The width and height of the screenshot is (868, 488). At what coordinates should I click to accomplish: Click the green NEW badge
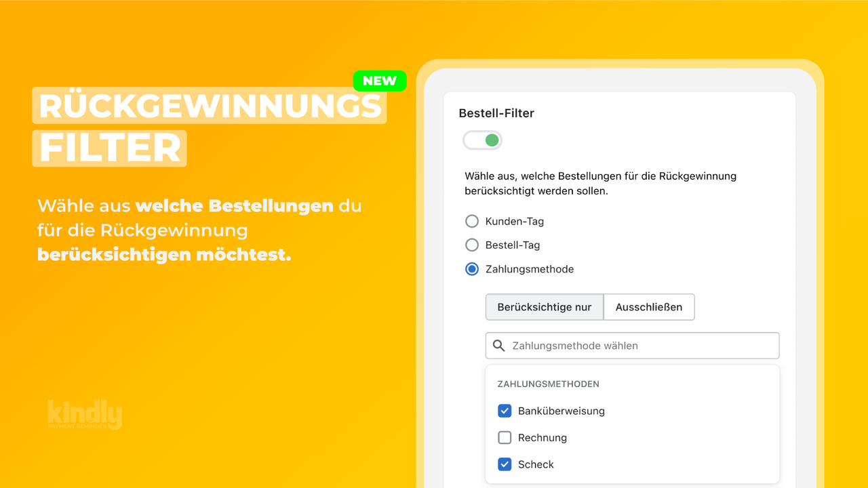tap(380, 81)
